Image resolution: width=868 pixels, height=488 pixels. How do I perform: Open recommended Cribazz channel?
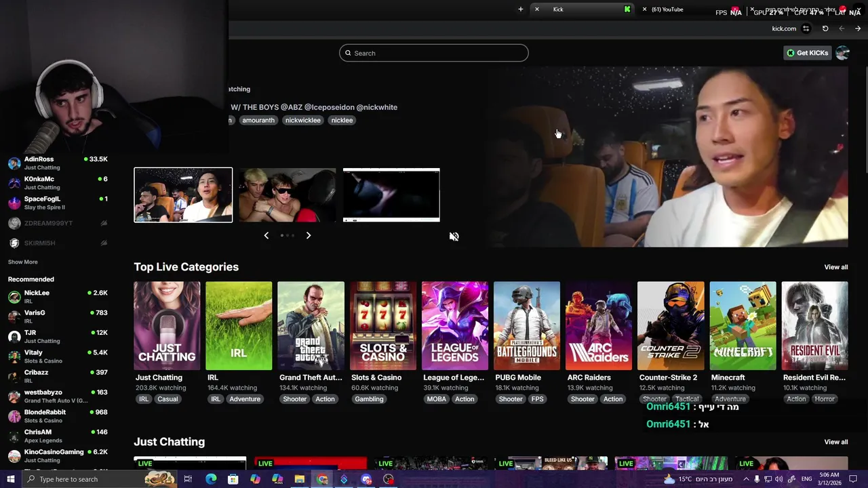tap(58, 376)
